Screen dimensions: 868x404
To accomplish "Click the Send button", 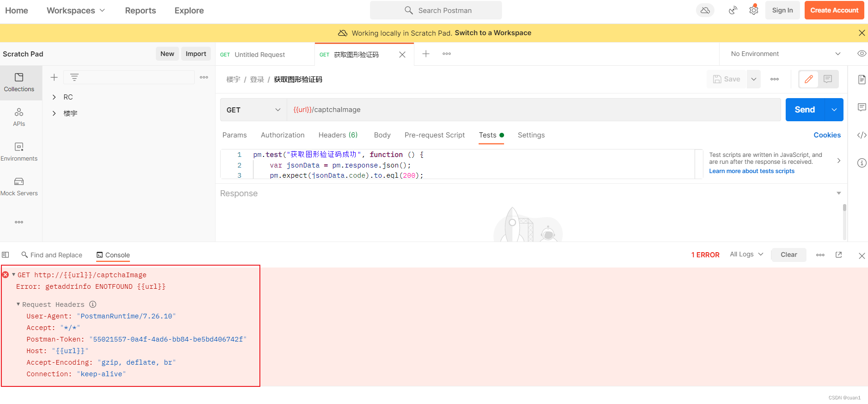I will (x=805, y=110).
